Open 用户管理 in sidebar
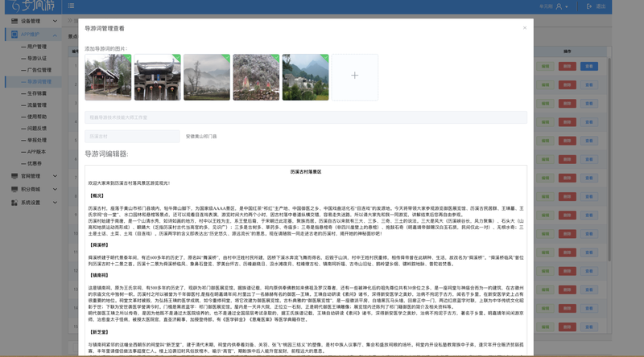The image size is (644, 357). 36,47
